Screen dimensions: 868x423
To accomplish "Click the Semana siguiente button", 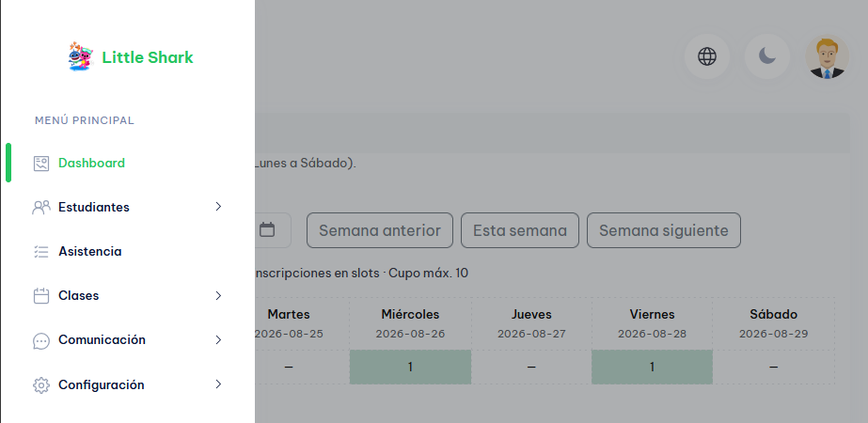I will (x=664, y=230).
